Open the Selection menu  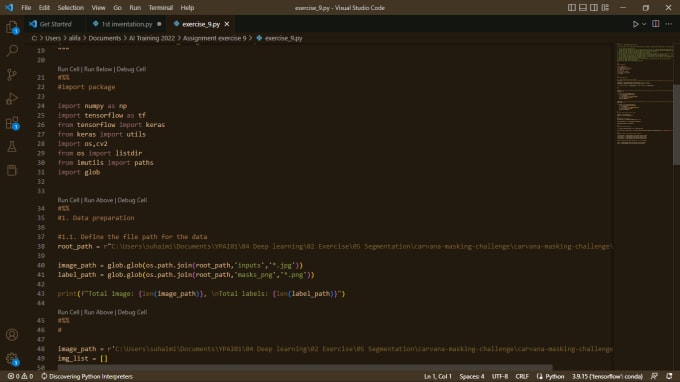(x=71, y=8)
